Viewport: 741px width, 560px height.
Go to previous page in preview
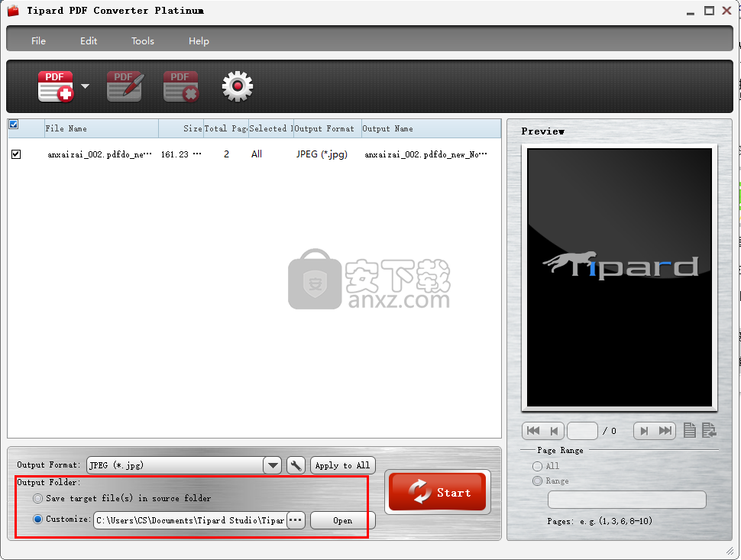(x=554, y=431)
